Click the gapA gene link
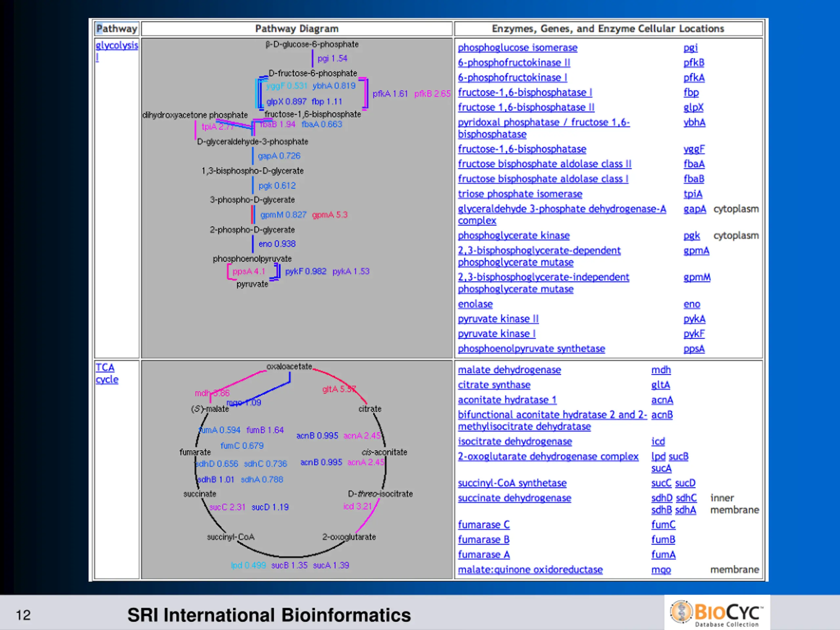The height and width of the screenshot is (630, 840). pos(695,209)
